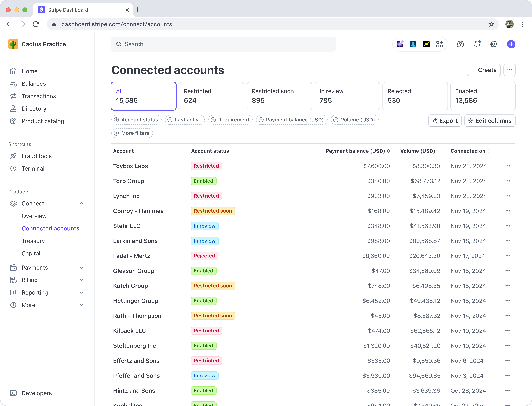Image resolution: width=532 pixels, height=406 pixels.
Task: Sort by Volume (USD) column header
Action: click(x=420, y=151)
